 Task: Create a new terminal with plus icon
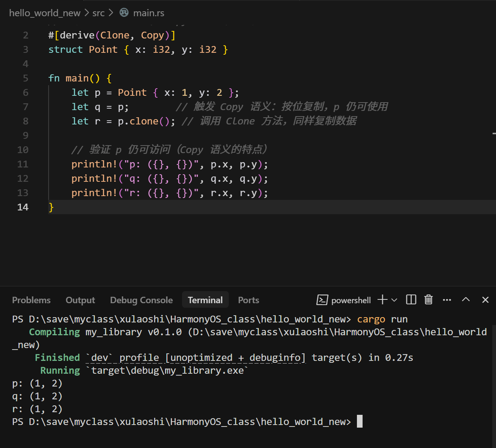click(383, 299)
